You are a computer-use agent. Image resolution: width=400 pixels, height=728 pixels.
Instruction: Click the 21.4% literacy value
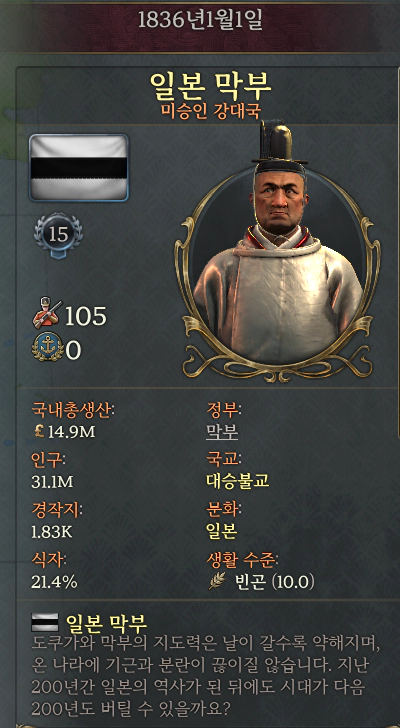(54, 582)
